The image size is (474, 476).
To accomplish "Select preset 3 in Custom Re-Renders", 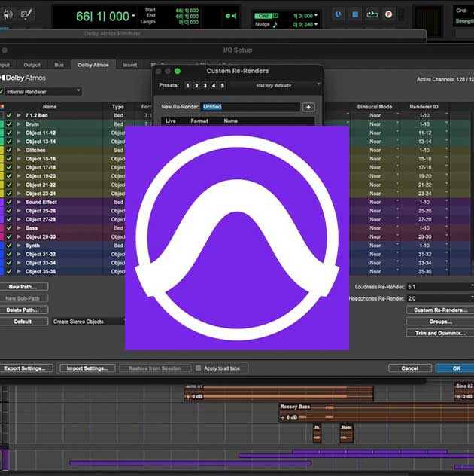I will click(x=205, y=86).
